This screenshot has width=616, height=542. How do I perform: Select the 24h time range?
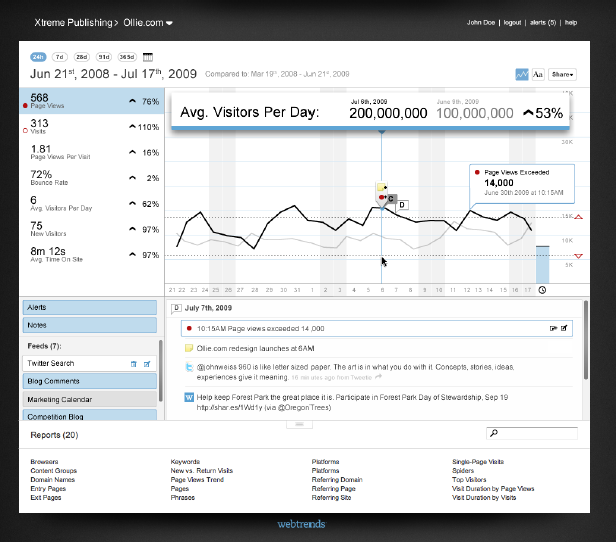[38, 57]
